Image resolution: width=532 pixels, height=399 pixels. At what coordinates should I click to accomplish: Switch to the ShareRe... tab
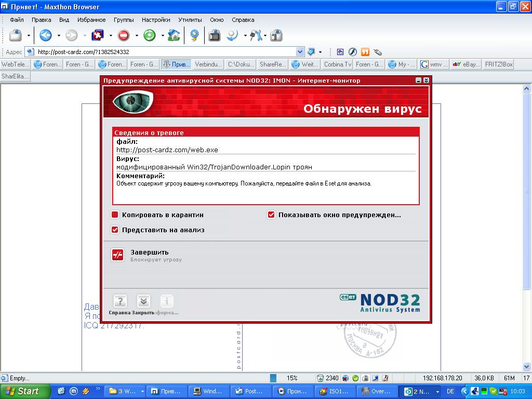[x=272, y=64]
